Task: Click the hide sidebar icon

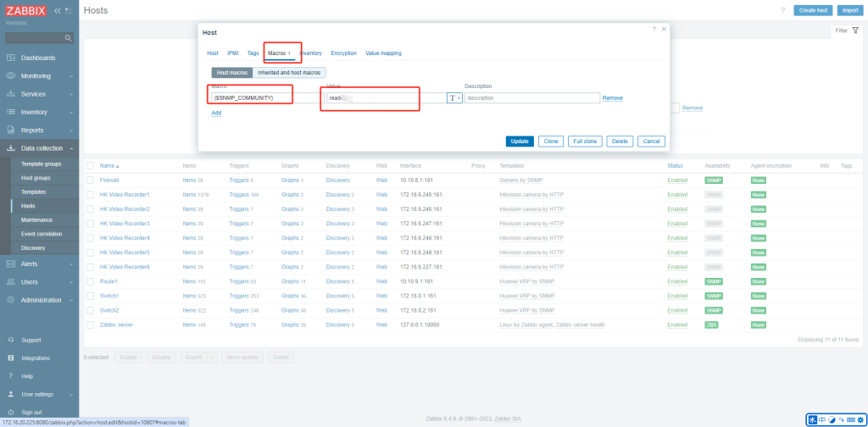Action: [68, 10]
